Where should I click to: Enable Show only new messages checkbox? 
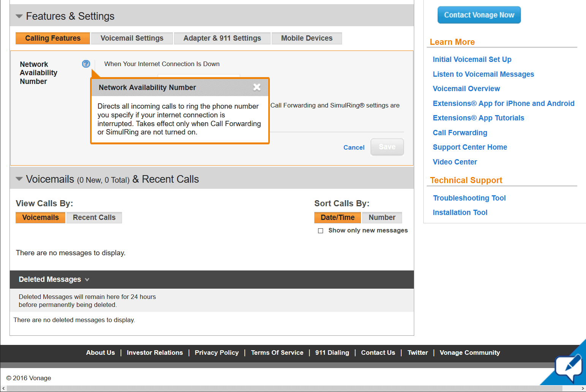click(321, 231)
